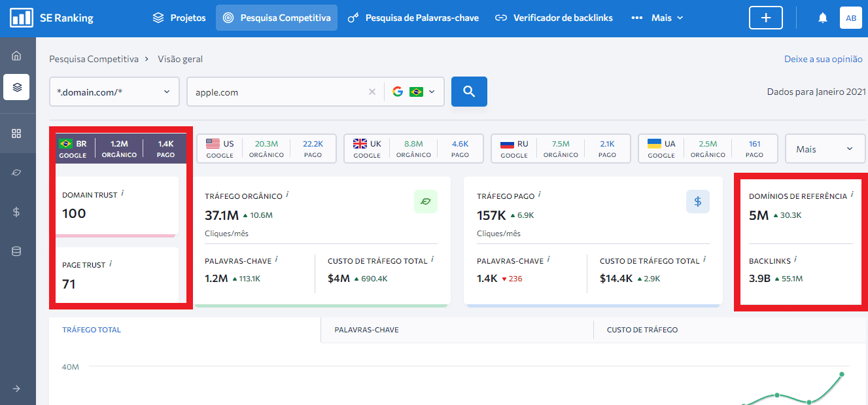This screenshot has width=868, height=405.
Task: Click the 5M referring domains value
Action: tap(759, 215)
